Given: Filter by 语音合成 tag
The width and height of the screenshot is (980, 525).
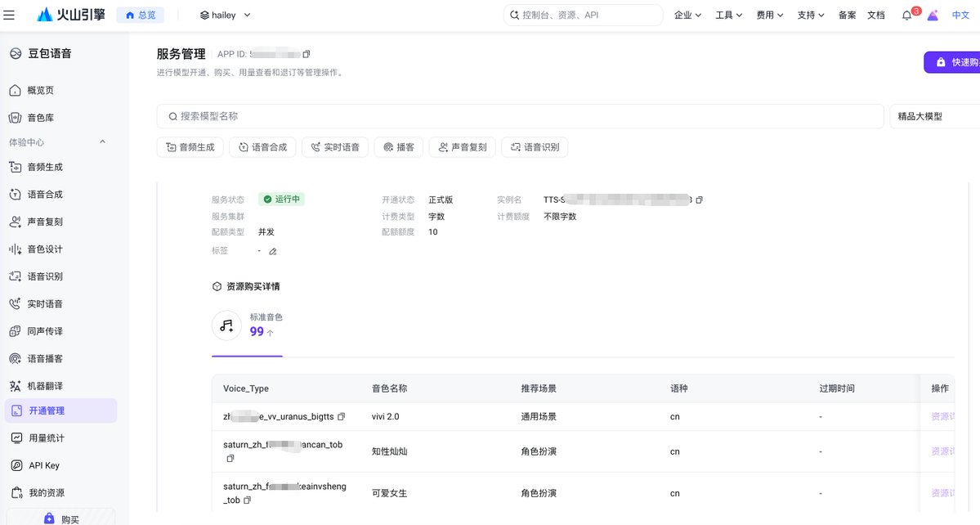Looking at the screenshot, I should 262,147.
